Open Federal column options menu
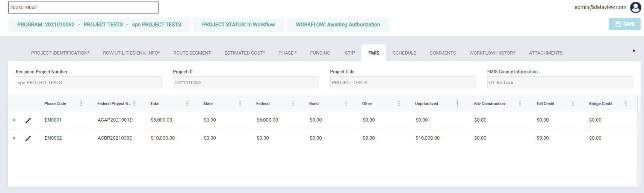The width and height of the screenshot is (644, 193). pos(293,103)
